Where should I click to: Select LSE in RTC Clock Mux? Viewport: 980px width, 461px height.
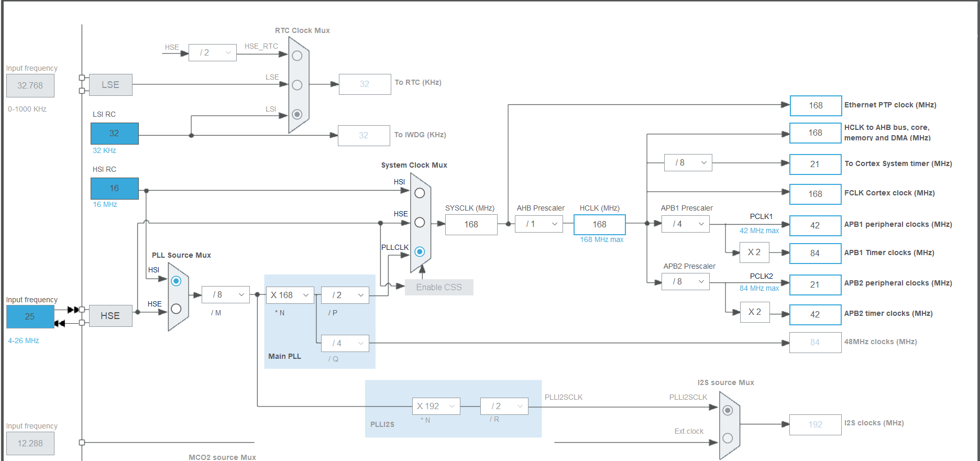point(297,85)
